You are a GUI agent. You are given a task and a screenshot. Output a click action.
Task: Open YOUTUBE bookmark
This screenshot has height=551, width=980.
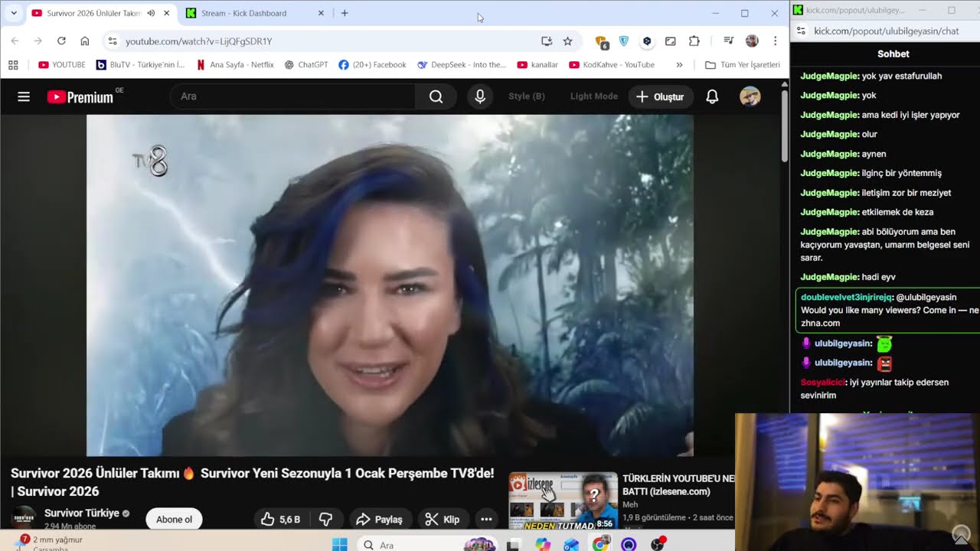coord(61,65)
